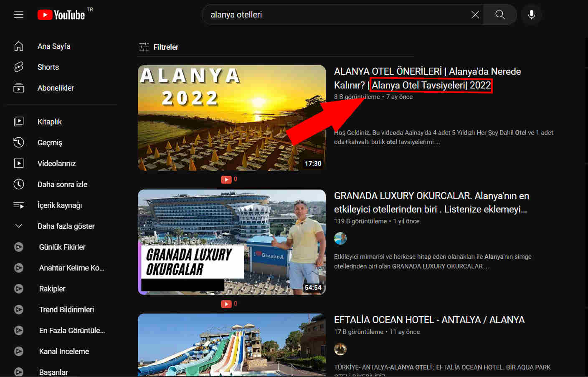Screen dimensions: 588x377
Task: Open GRANADA LUXURY OKURCALAR video title
Action: (431, 202)
